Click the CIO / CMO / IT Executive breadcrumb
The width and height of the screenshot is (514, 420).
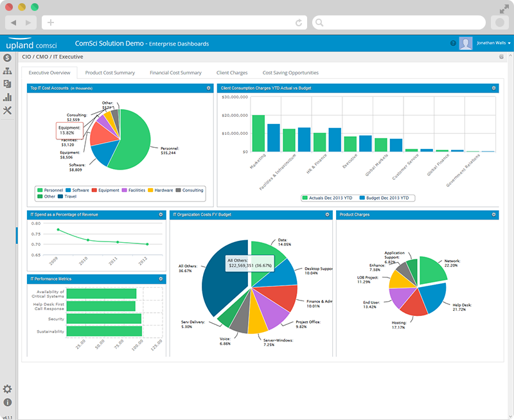[51, 57]
